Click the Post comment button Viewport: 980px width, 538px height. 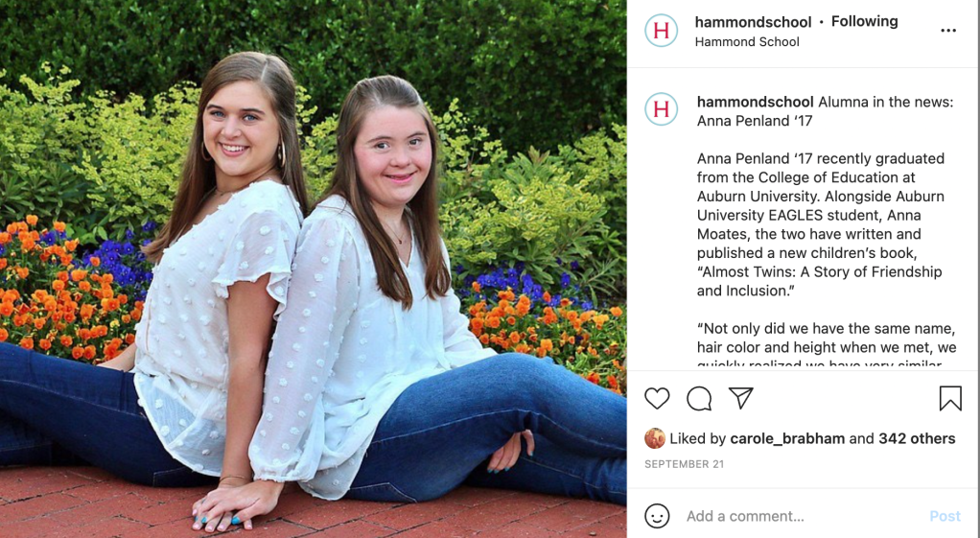945,516
